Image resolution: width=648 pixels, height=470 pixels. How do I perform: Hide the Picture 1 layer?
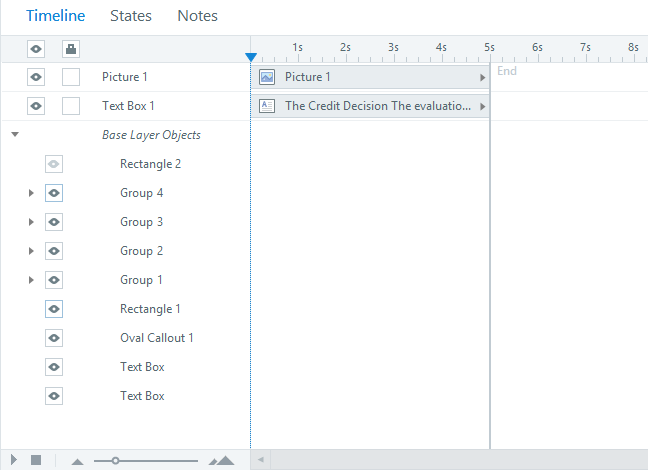point(36,77)
